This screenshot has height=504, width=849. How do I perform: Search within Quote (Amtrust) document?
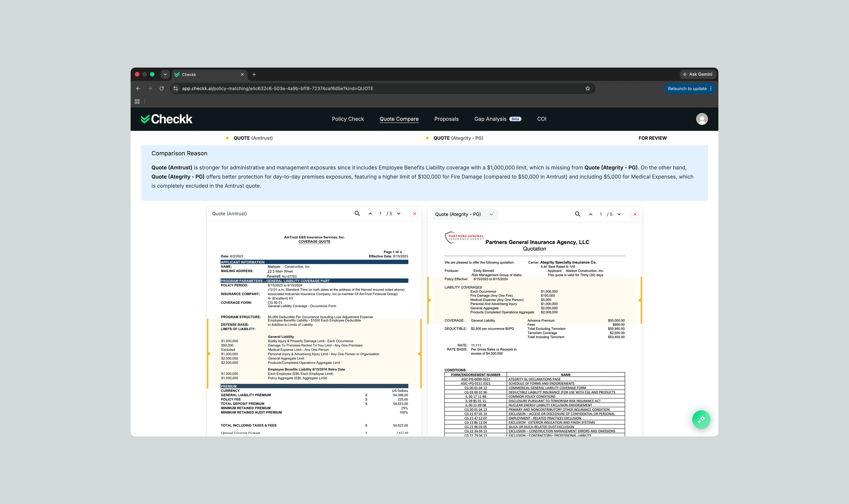(x=357, y=213)
